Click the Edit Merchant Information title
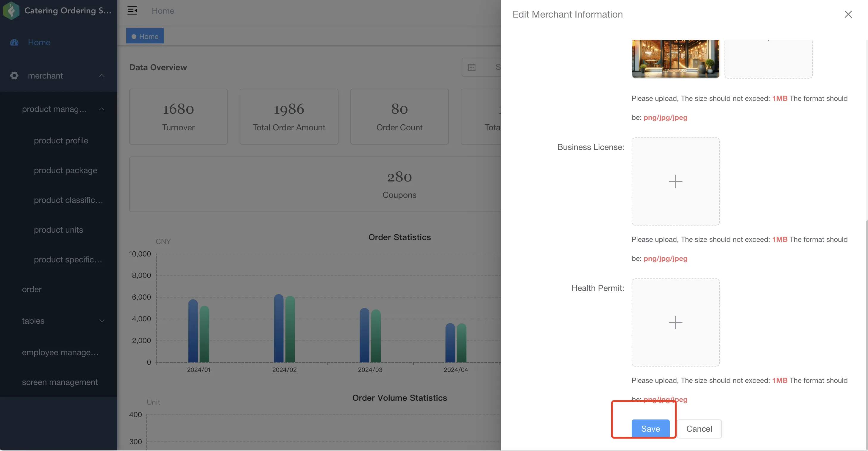This screenshot has width=868, height=451. point(567,14)
